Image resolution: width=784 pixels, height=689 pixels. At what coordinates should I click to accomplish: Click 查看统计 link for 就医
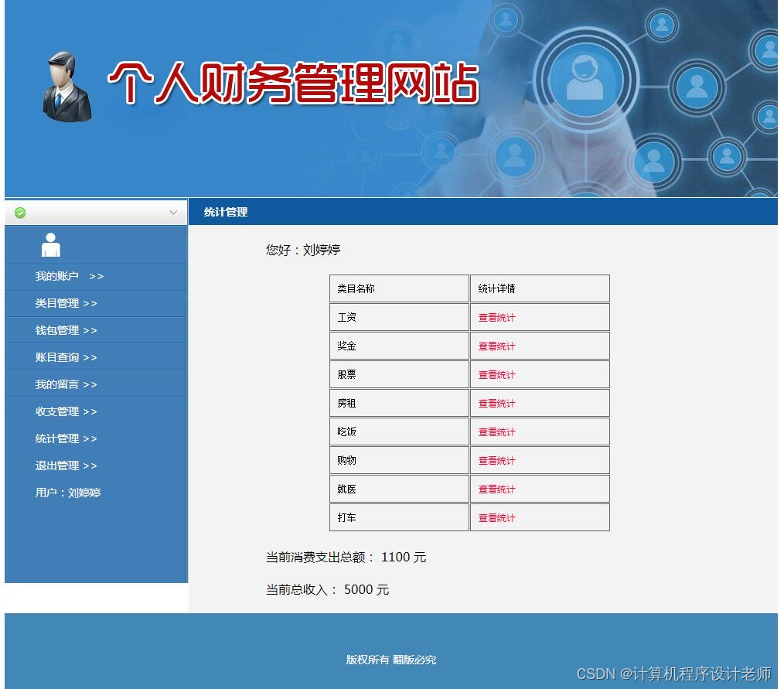496,489
